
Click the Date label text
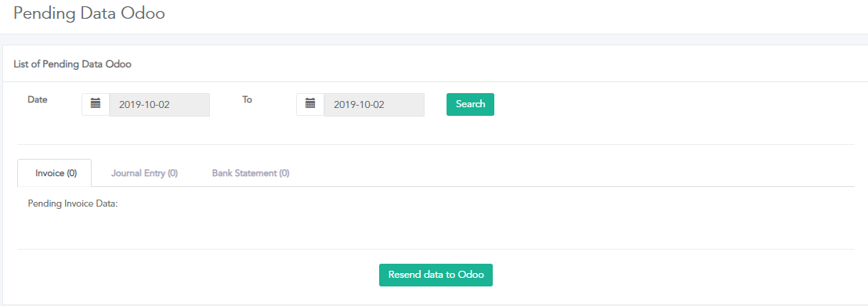[x=38, y=99]
